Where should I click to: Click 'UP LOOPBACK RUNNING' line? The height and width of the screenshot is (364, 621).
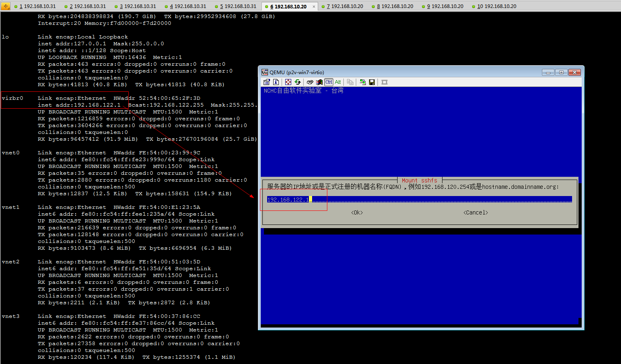pyautogui.click(x=110, y=57)
